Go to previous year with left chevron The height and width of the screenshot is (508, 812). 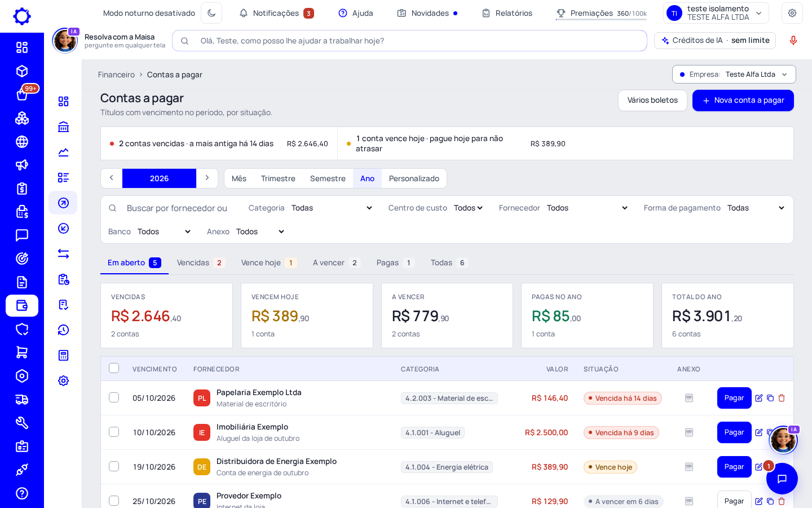[x=112, y=178]
